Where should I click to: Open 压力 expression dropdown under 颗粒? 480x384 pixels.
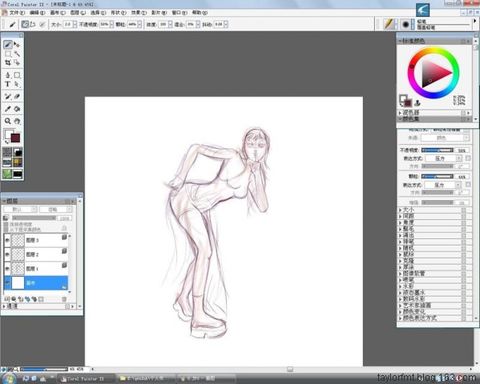443,185
